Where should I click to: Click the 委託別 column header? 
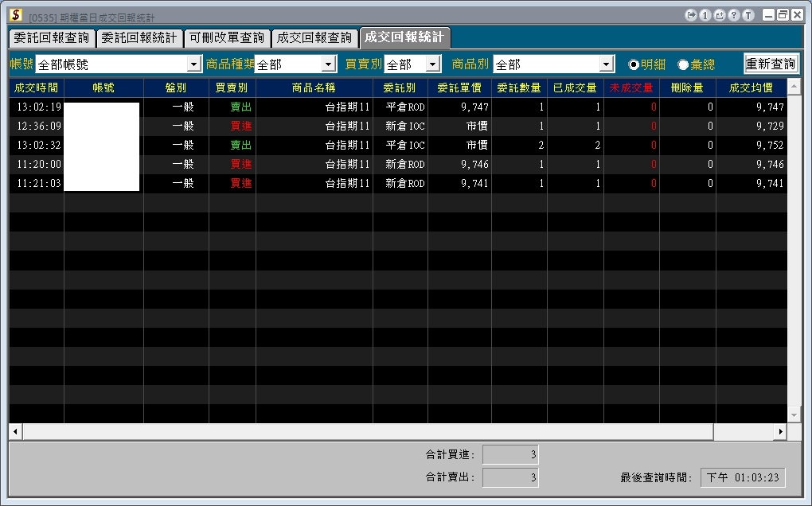(x=400, y=88)
